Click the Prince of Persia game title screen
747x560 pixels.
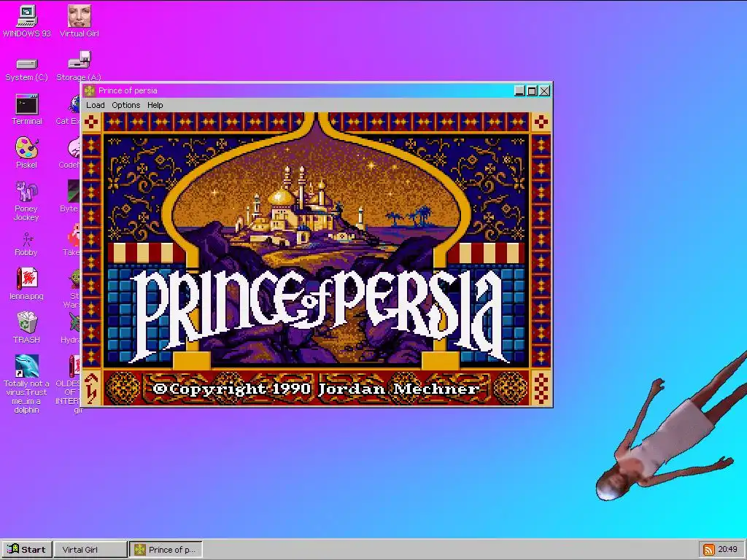tap(317, 259)
